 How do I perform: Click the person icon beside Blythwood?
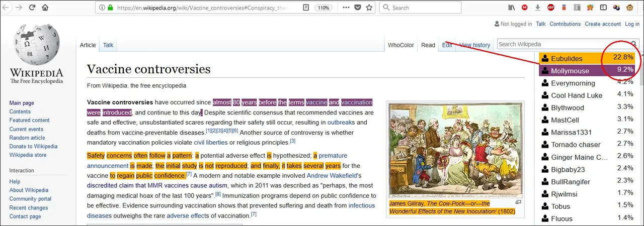click(x=544, y=107)
